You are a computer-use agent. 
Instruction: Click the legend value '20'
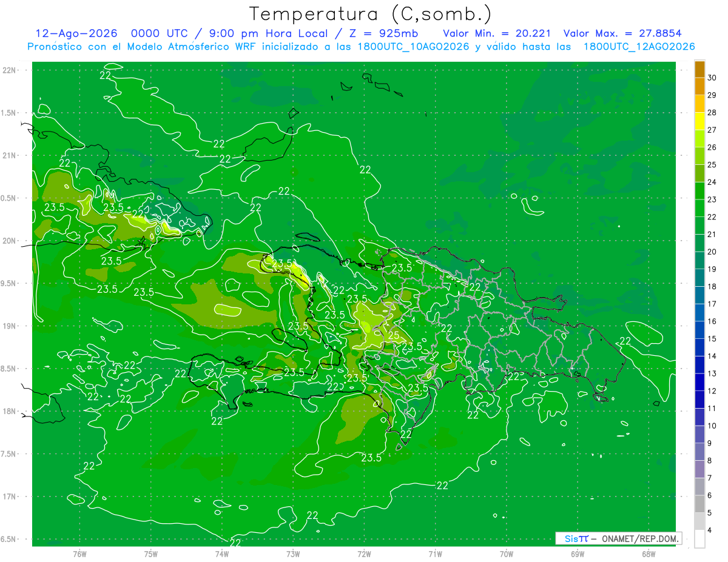pos(713,252)
